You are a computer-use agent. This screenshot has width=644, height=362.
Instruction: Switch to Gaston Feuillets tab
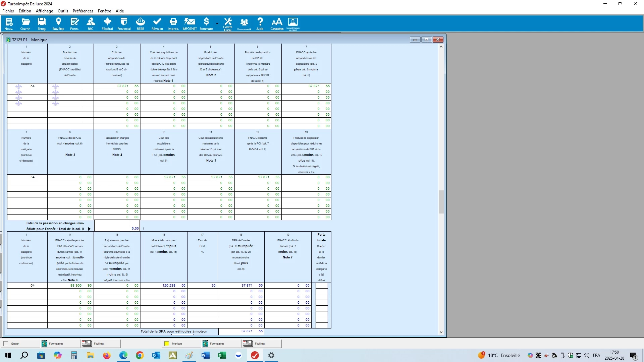click(99, 344)
